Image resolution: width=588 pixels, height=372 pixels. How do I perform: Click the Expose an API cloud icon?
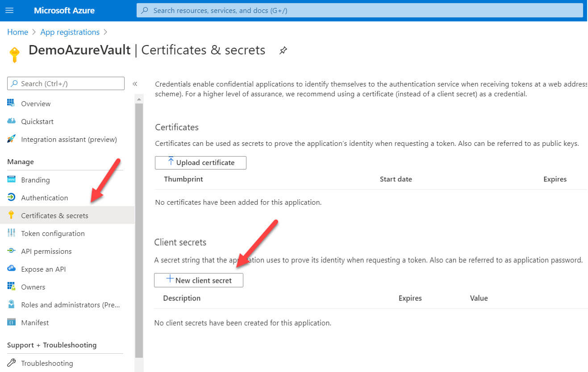11,269
